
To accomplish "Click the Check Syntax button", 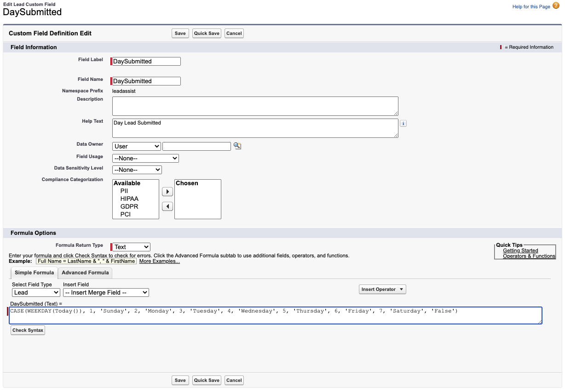I will [x=28, y=330].
